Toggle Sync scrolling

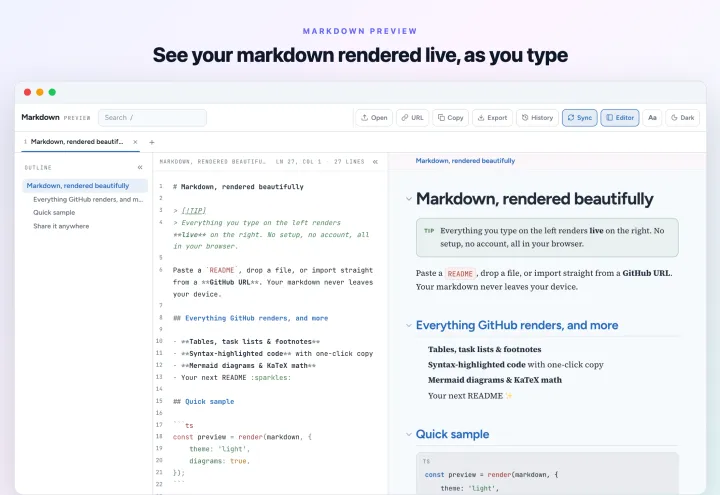point(579,118)
